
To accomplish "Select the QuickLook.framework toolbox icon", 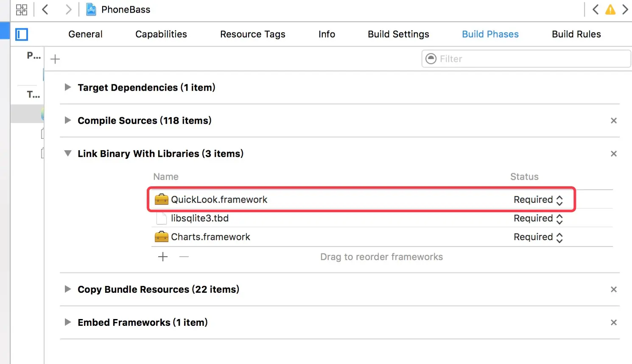I will [x=162, y=199].
